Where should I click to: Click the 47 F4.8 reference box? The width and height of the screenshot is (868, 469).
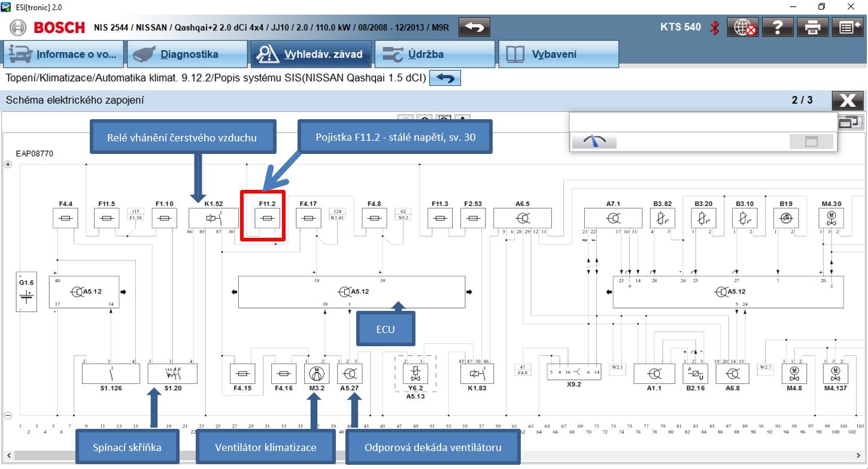click(x=523, y=370)
